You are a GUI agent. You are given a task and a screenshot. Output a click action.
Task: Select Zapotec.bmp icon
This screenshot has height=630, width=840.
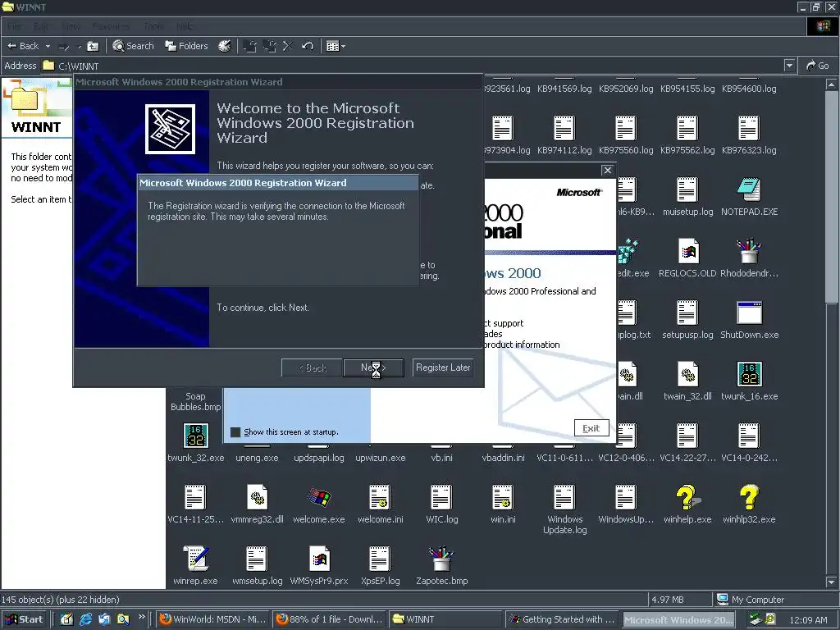tap(441, 559)
